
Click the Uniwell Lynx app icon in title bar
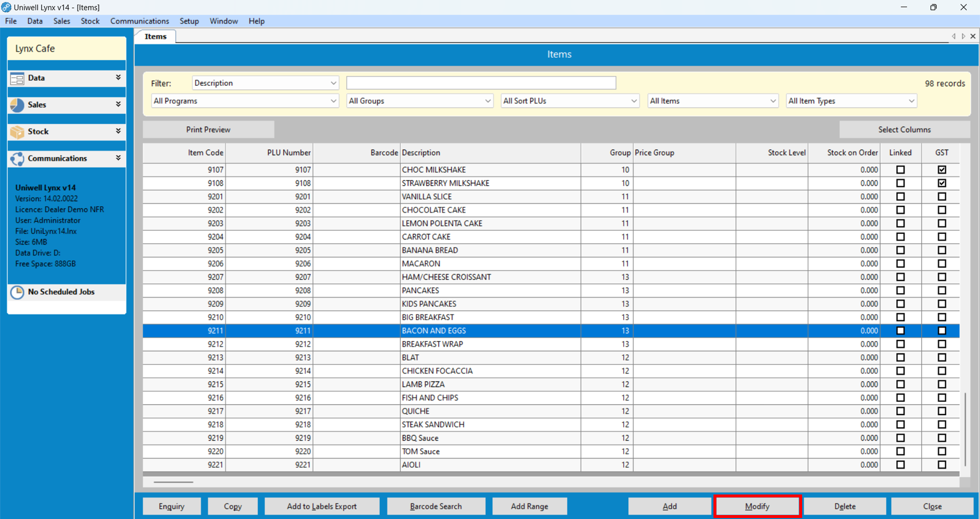pos(6,7)
